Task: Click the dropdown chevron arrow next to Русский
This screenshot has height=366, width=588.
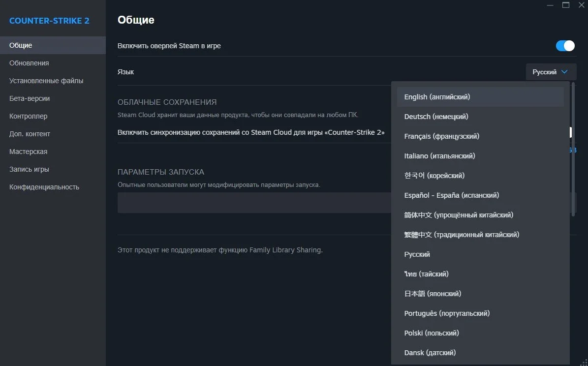Action: click(564, 72)
